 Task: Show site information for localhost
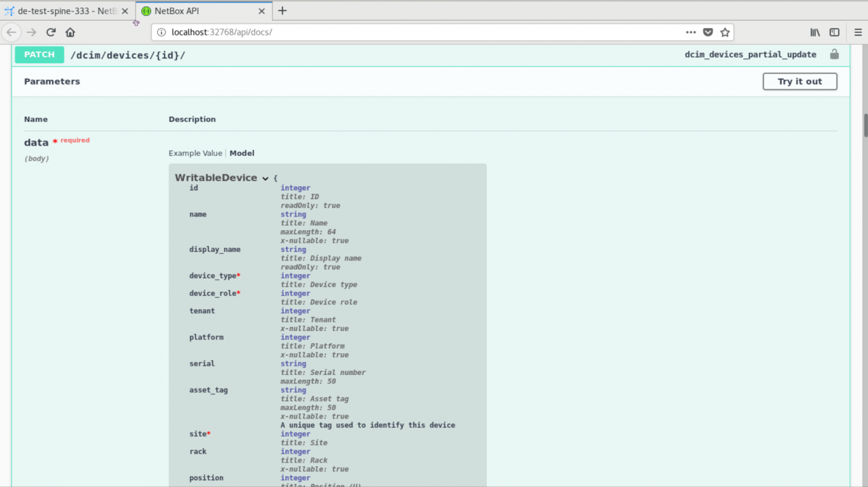pos(160,32)
